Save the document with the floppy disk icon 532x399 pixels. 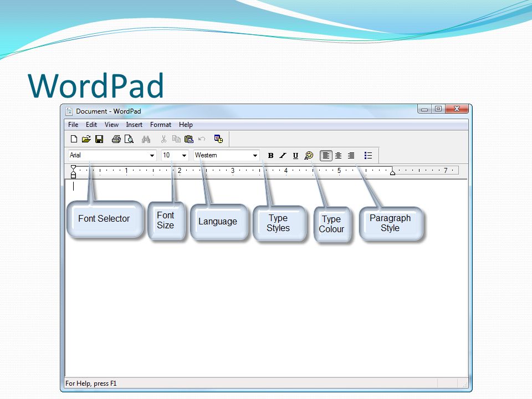(x=99, y=139)
